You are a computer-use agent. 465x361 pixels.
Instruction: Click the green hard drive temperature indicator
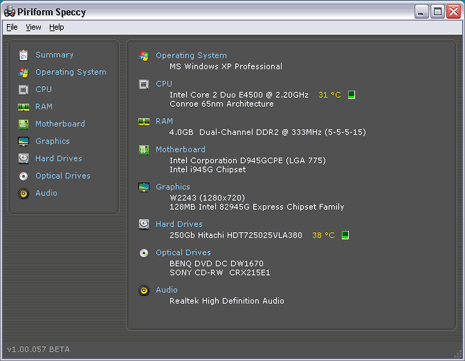click(x=345, y=235)
